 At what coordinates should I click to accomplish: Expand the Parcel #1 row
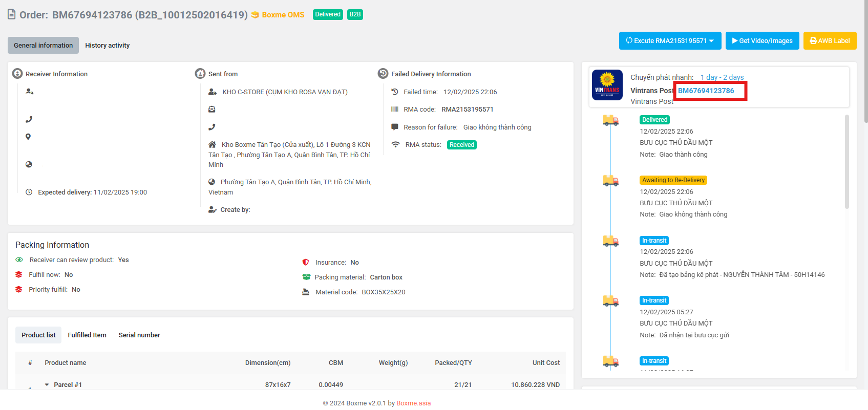pos(47,385)
